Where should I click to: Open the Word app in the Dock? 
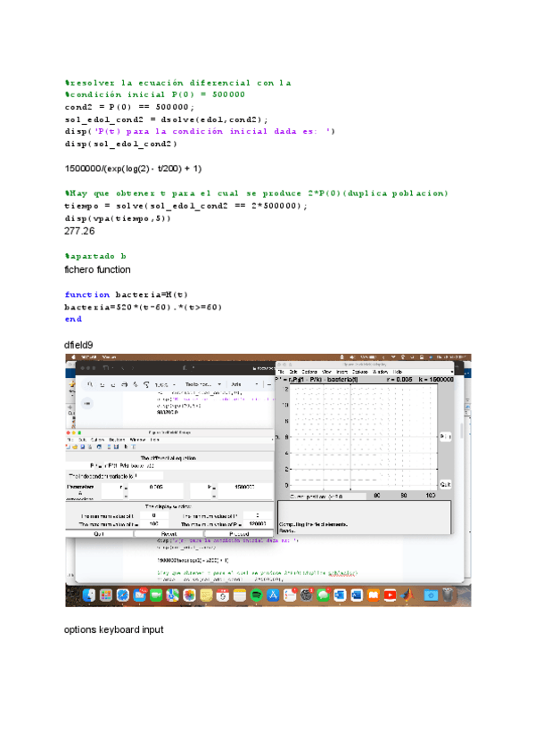358,595
